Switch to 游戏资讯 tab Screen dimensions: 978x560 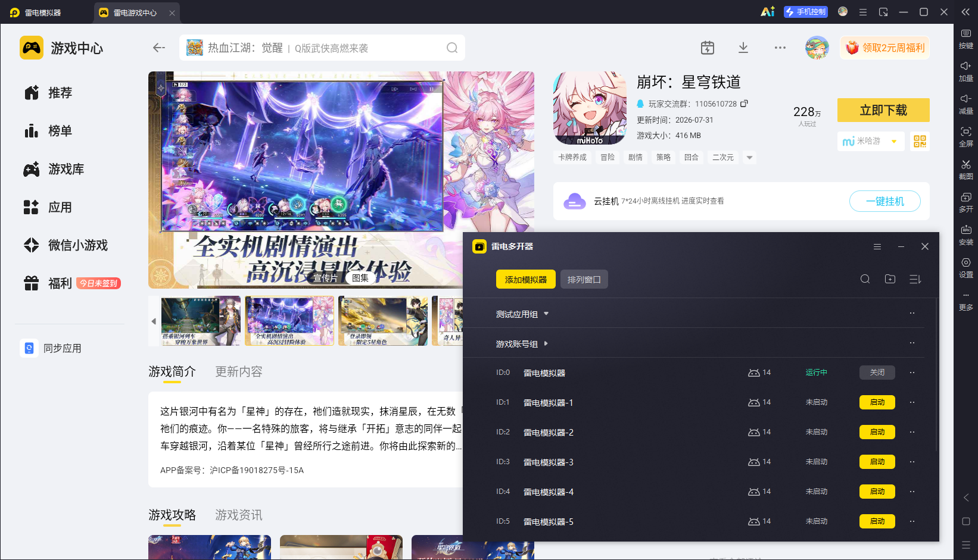click(x=239, y=515)
